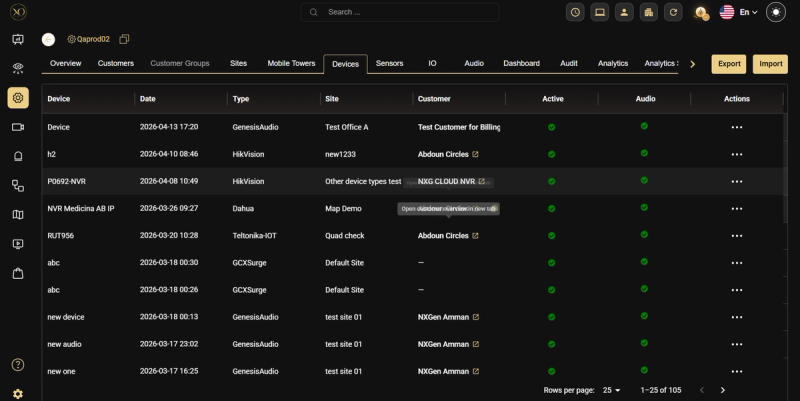Click the building organization icon in top bar
800x401 pixels.
[x=648, y=12]
